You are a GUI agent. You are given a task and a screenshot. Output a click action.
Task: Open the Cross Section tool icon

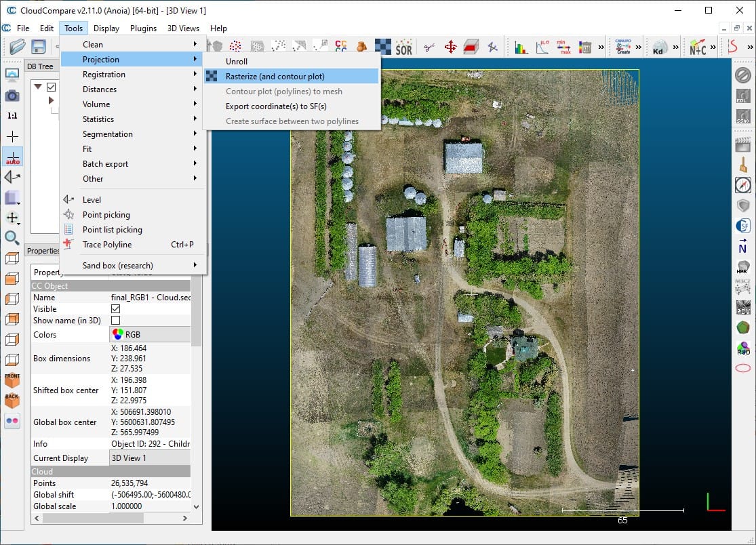click(x=471, y=47)
